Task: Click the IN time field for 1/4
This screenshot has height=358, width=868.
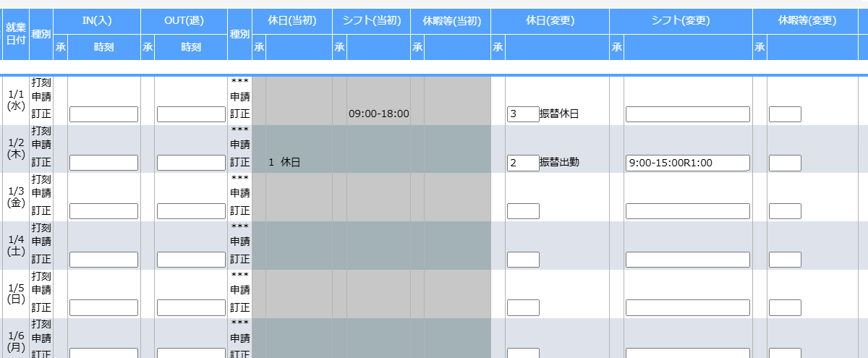Action: [103, 260]
